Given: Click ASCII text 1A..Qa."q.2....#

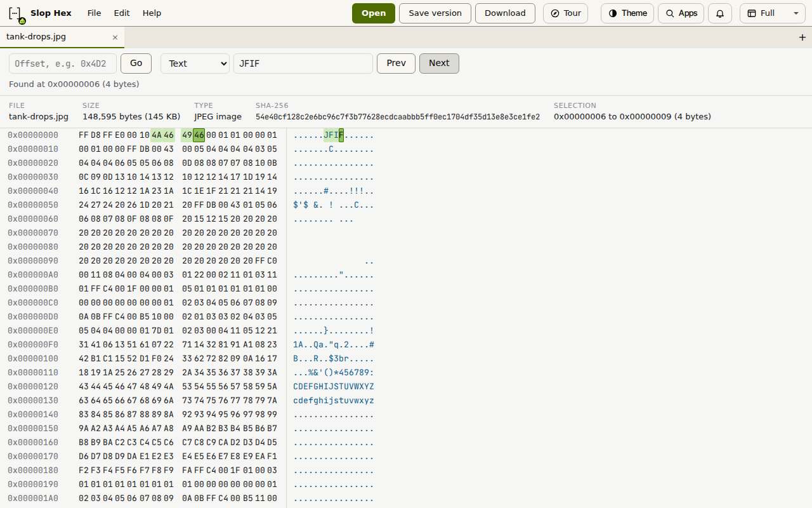Looking at the screenshot, I should click(334, 345).
